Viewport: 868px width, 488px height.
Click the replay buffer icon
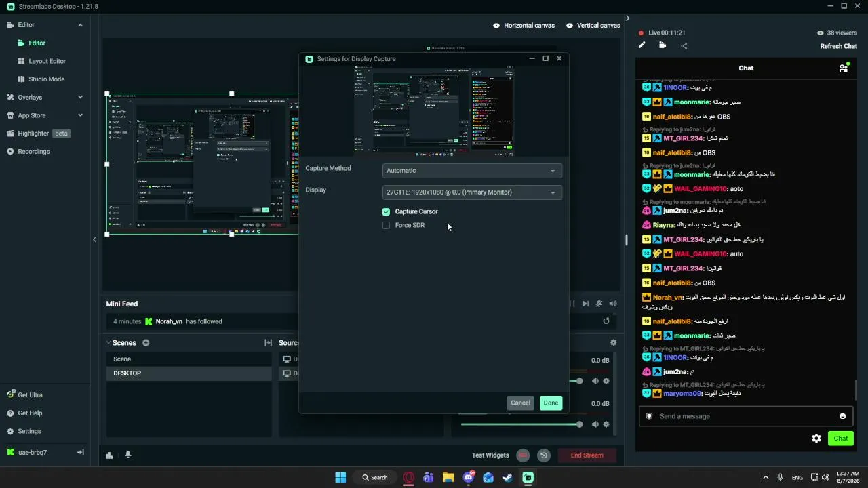543,455
